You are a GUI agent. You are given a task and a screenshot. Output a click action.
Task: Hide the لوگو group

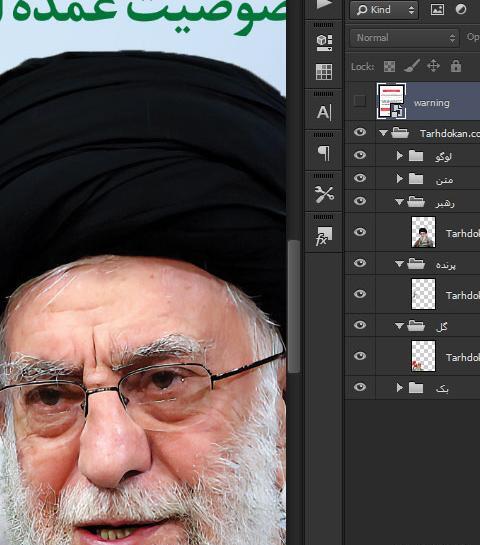click(x=360, y=155)
